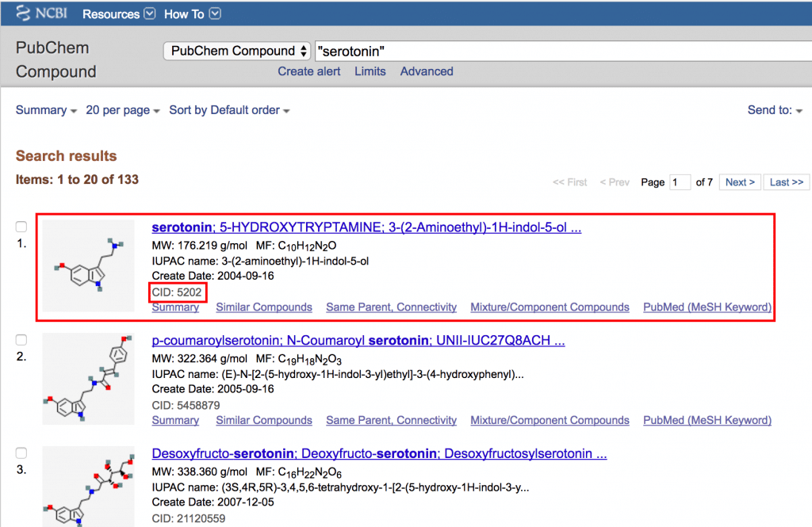The height and width of the screenshot is (527, 812).
Task: Click "Create Date: 2005-09-16" text
Action: (x=213, y=389)
